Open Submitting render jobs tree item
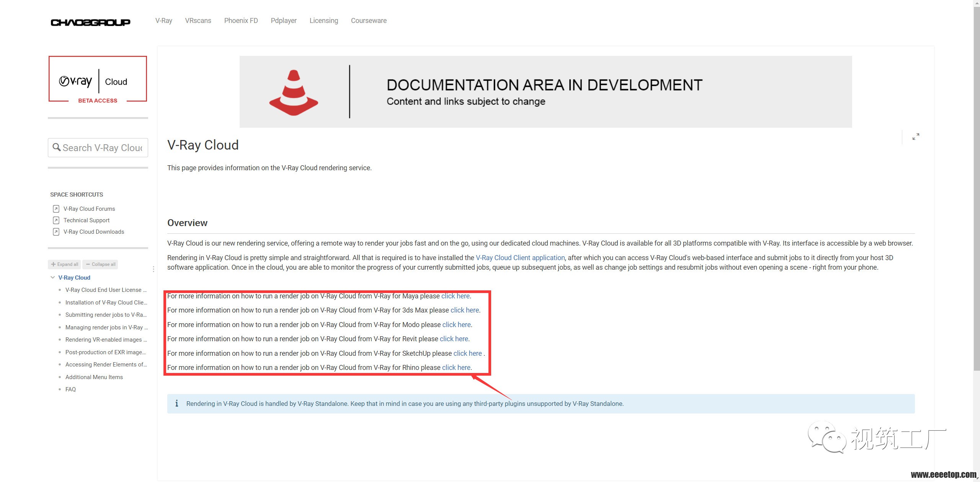980x482 pixels. click(106, 315)
